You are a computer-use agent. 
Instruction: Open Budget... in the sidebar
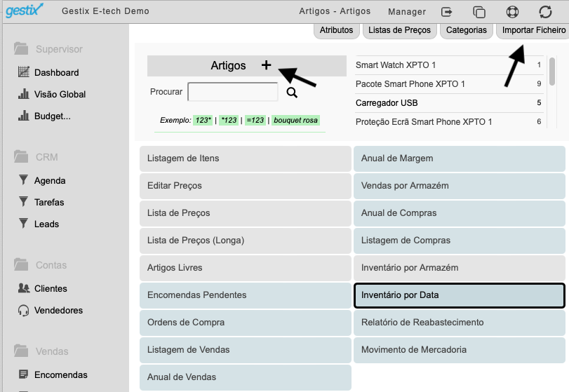click(x=53, y=116)
